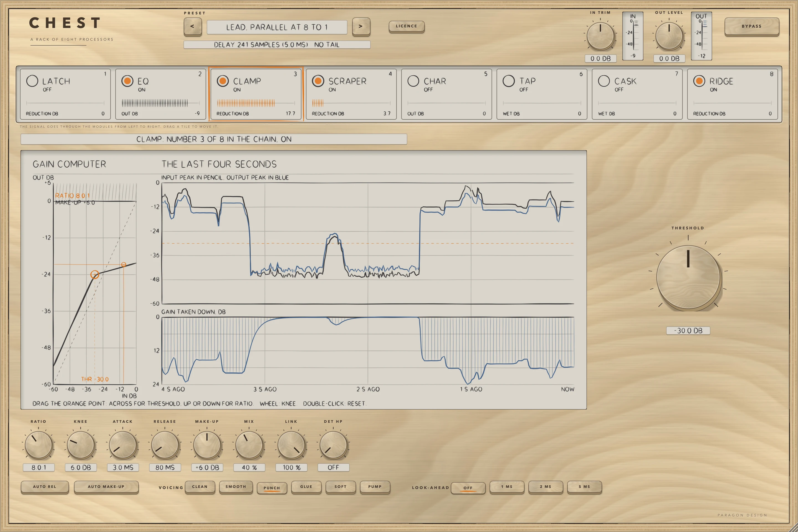The width and height of the screenshot is (798, 532).
Task: Click the large THRESHOLD knob
Action: (688, 277)
